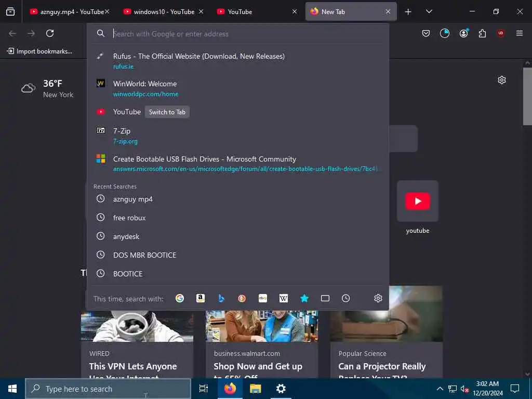Screen dimensions: 532x399
Task: Open the uBlock Origin extension icon
Action: (500, 33)
